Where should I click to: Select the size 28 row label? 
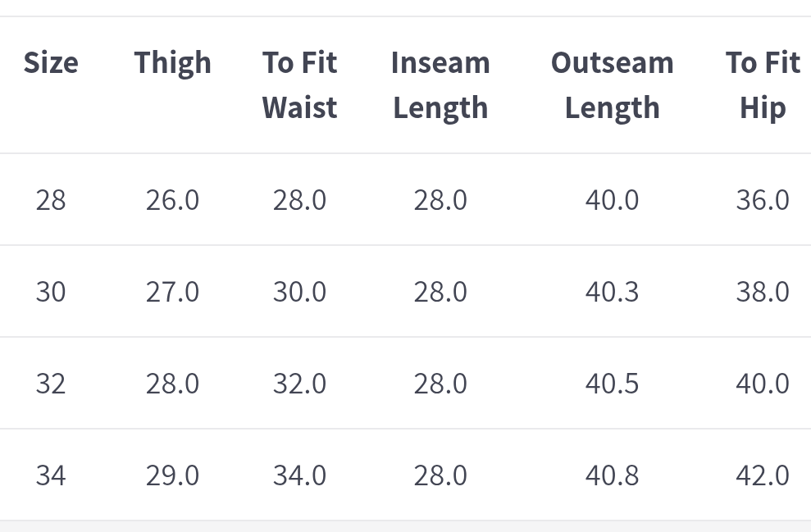coord(51,200)
